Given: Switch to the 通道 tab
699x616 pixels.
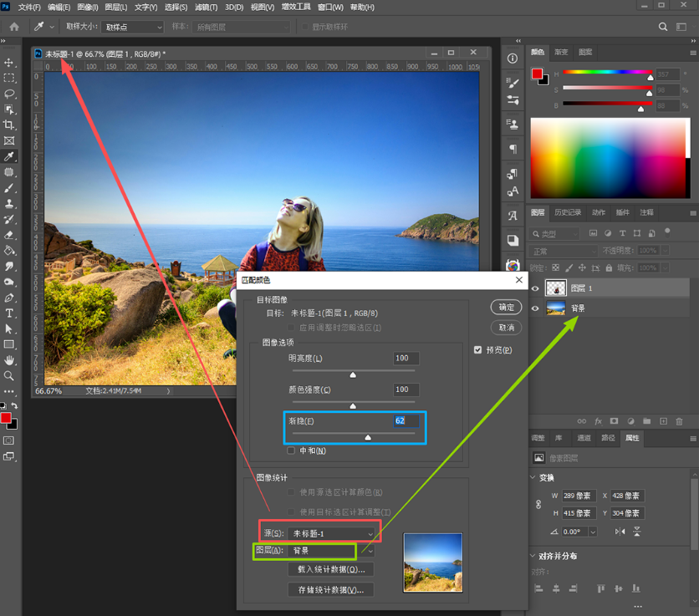Looking at the screenshot, I should point(584,438).
